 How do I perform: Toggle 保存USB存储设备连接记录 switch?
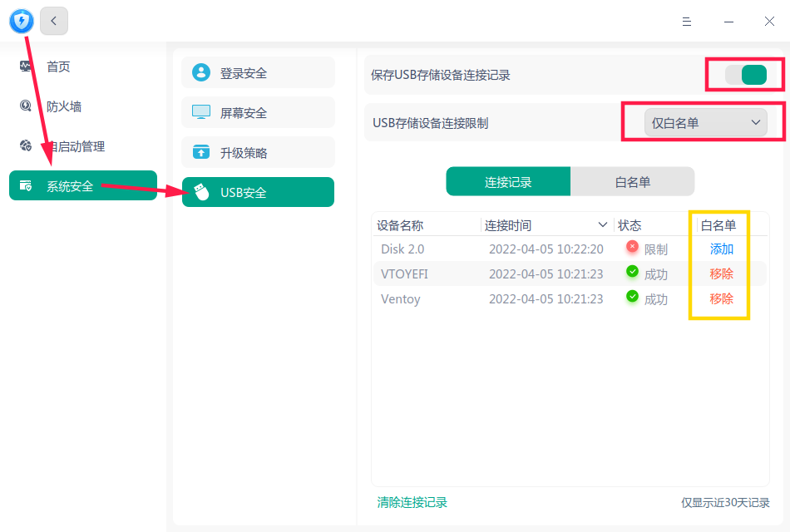pos(746,74)
